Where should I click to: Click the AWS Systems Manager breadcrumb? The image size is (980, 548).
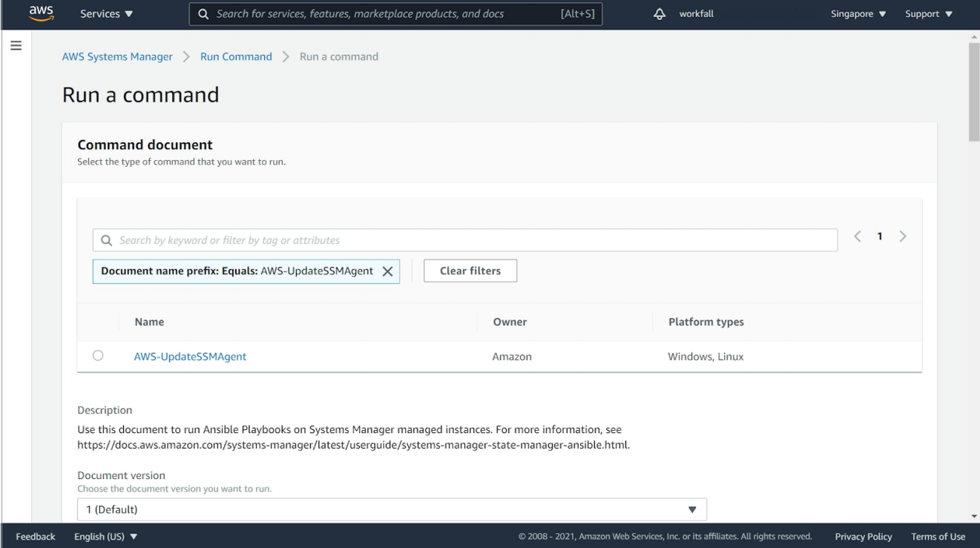(117, 56)
